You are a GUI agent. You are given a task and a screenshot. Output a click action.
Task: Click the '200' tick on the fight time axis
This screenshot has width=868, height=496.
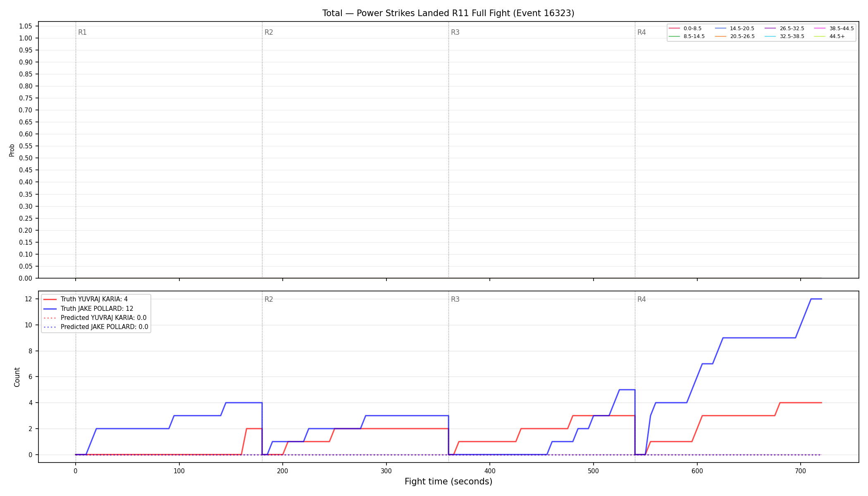[x=283, y=471]
